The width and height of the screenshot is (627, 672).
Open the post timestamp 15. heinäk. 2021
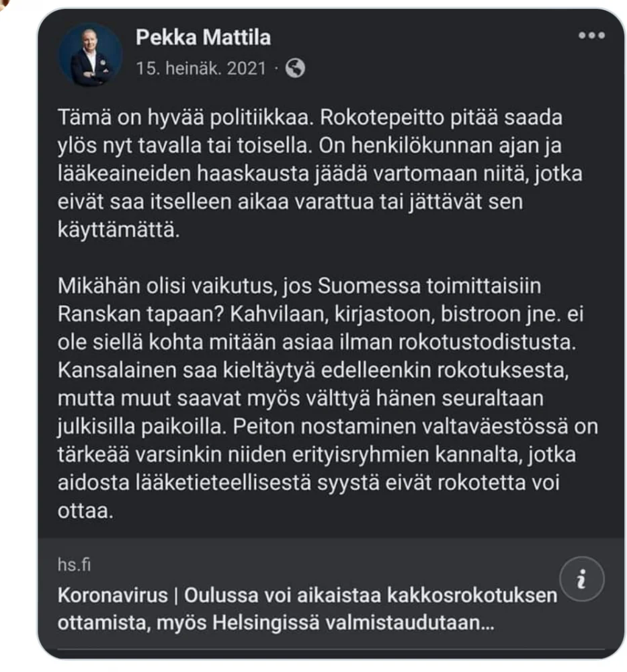tap(201, 69)
